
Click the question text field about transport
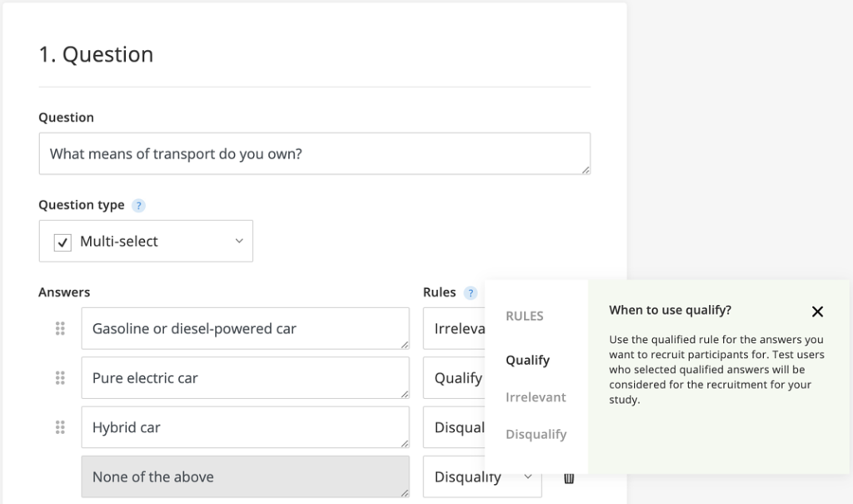pyautogui.click(x=314, y=153)
